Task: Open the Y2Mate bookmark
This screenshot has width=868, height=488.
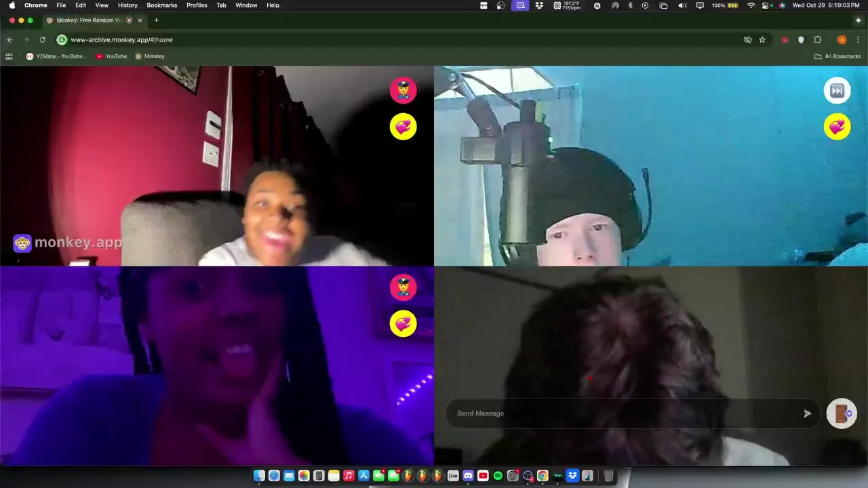Action: 56,56
